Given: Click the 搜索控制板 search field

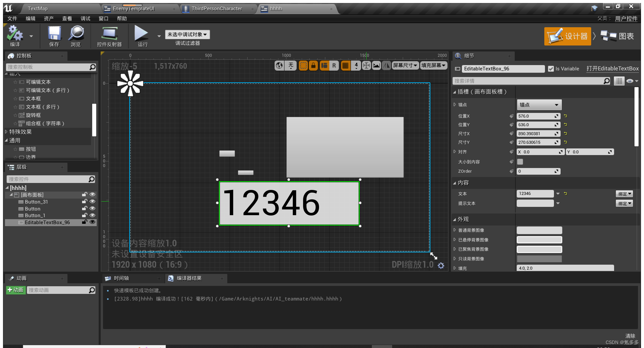Looking at the screenshot, I should point(51,67).
